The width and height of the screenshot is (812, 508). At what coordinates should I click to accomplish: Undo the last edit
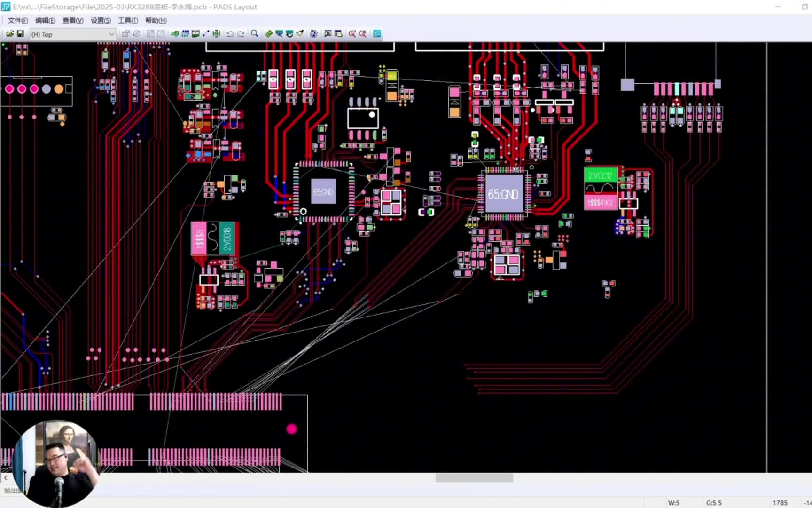pyautogui.click(x=230, y=33)
